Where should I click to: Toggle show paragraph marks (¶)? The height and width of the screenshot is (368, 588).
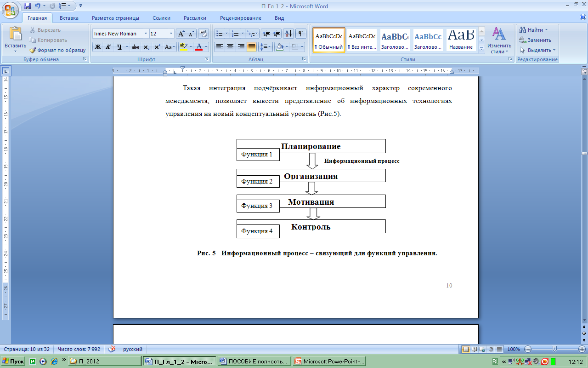pos(301,34)
